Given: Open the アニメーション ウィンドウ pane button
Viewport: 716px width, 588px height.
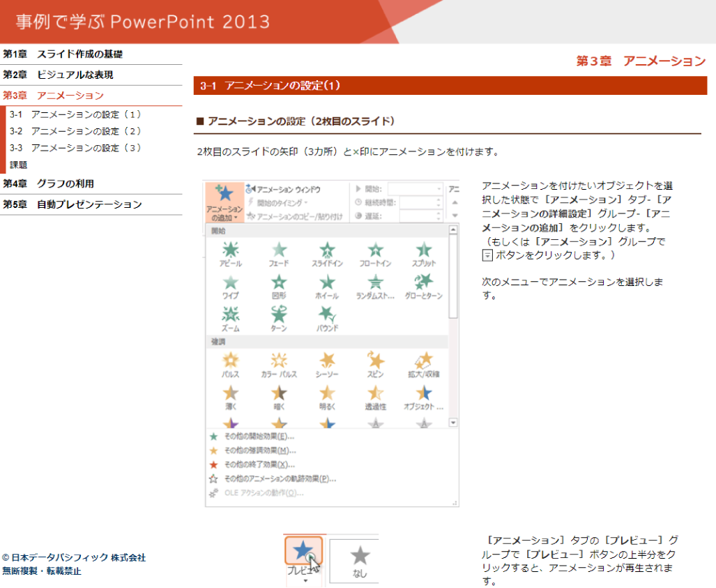Looking at the screenshot, I should pyautogui.click(x=284, y=189).
